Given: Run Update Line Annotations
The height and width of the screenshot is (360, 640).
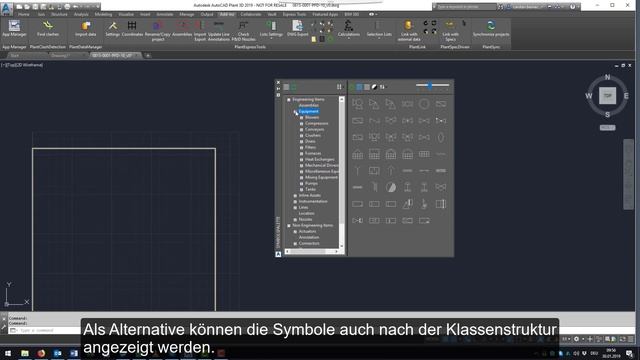Looking at the screenshot, I should [219, 31].
